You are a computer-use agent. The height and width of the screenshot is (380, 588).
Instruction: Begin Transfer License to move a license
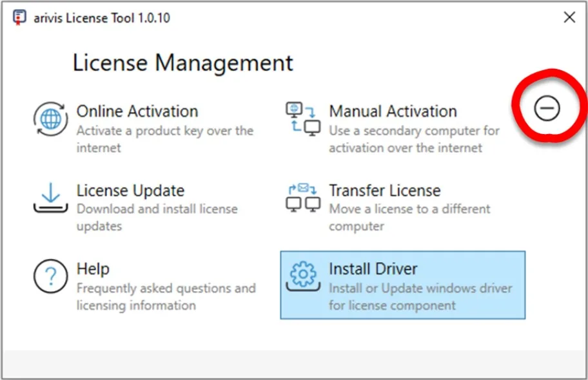point(385,190)
